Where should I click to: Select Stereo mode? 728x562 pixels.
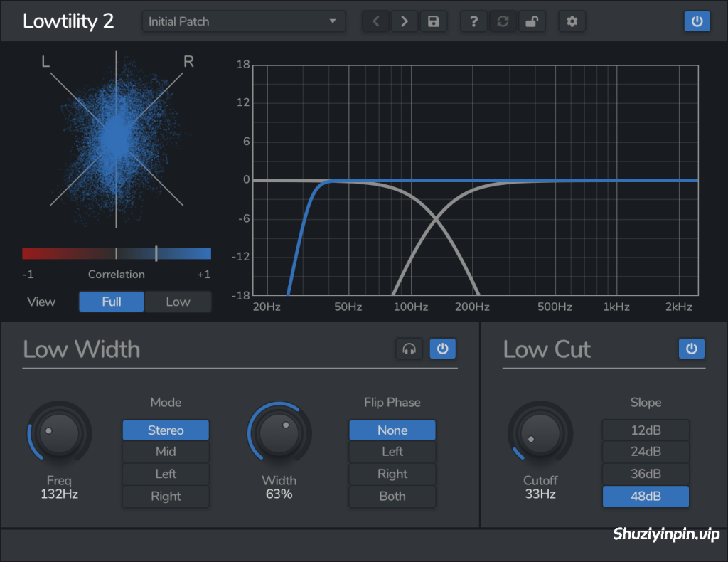tap(166, 430)
